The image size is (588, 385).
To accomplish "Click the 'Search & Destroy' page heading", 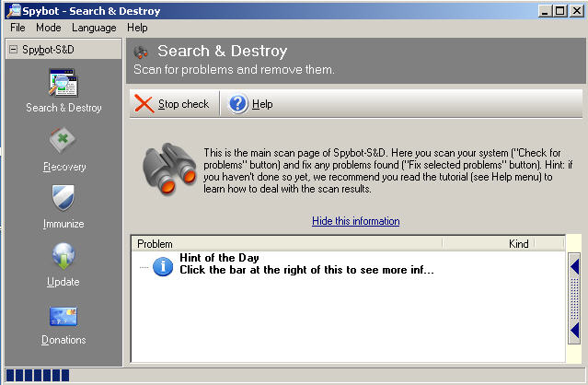I will pyautogui.click(x=222, y=51).
